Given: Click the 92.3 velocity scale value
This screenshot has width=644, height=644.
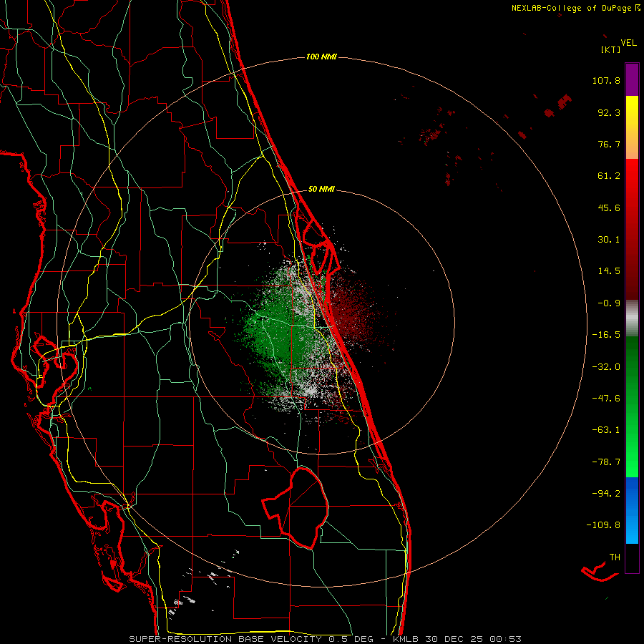Looking at the screenshot, I should pos(609,112).
